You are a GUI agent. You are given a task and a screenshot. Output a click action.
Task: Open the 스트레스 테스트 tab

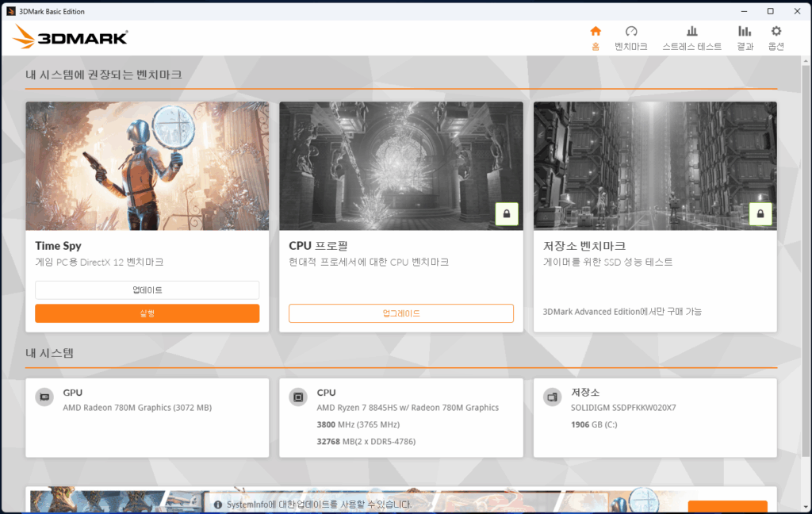pos(691,39)
